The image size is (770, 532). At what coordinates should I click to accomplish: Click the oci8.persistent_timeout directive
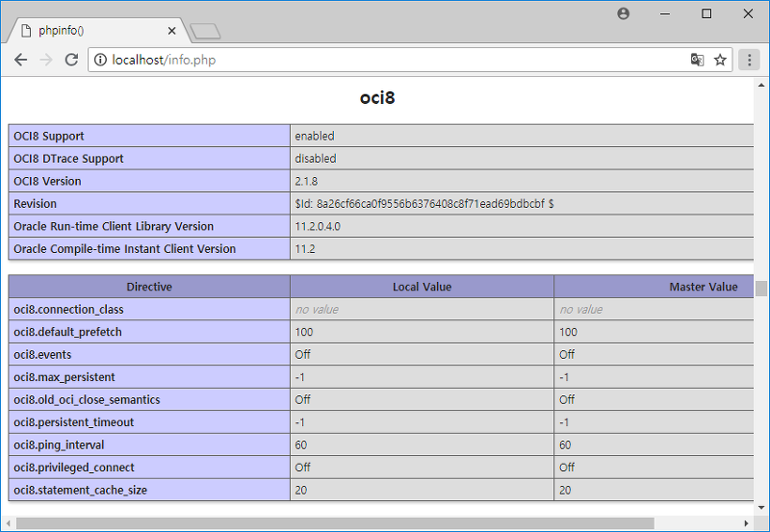tap(74, 422)
